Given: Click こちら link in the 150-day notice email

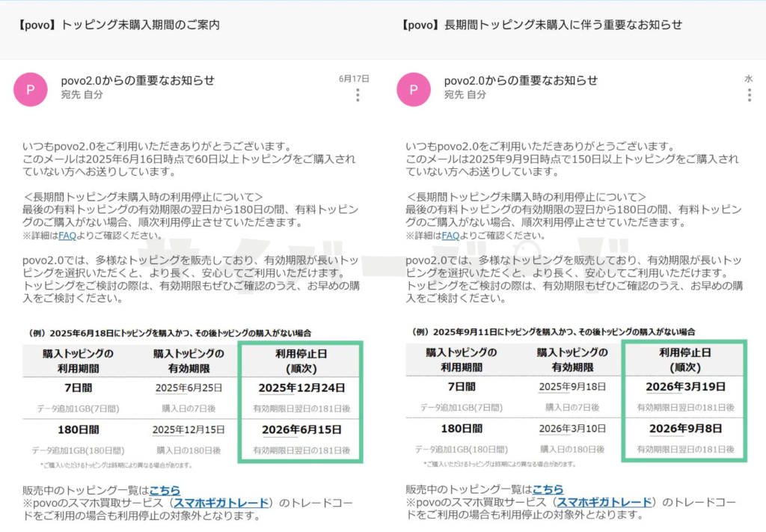Looking at the screenshot, I should (x=548, y=489).
